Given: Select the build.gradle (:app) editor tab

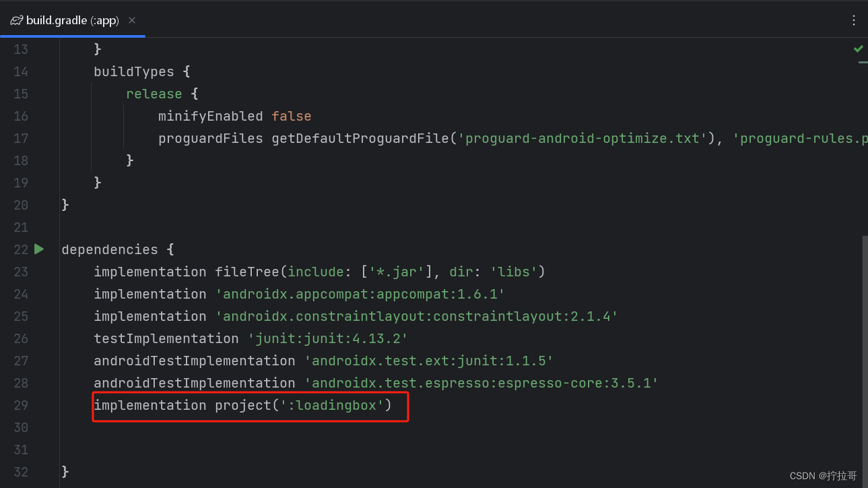Looking at the screenshot, I should tap(73, 20).
